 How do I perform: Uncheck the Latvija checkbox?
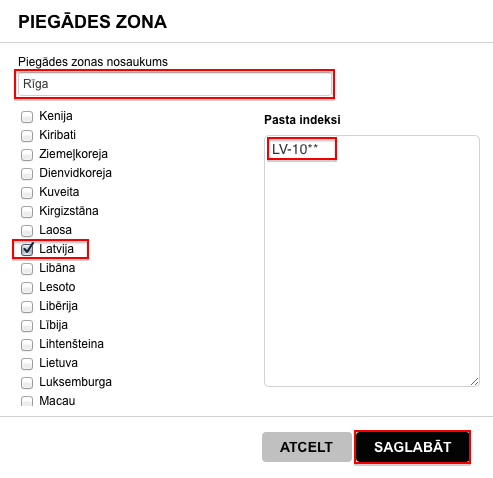27,249
